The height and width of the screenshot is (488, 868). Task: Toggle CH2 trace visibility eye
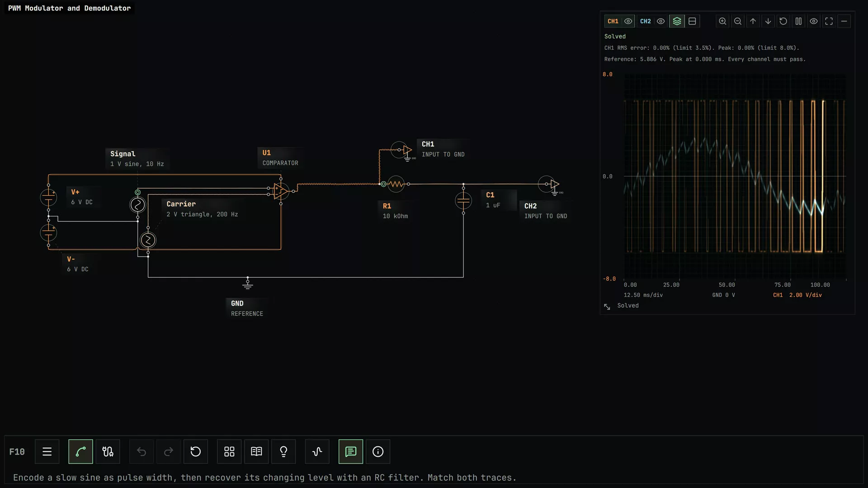click(661, 21)
